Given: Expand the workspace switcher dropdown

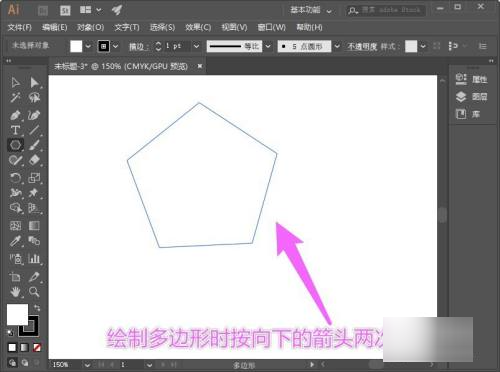Looking at the screenshot, I should pyautogui.click(x=329, y=11).
